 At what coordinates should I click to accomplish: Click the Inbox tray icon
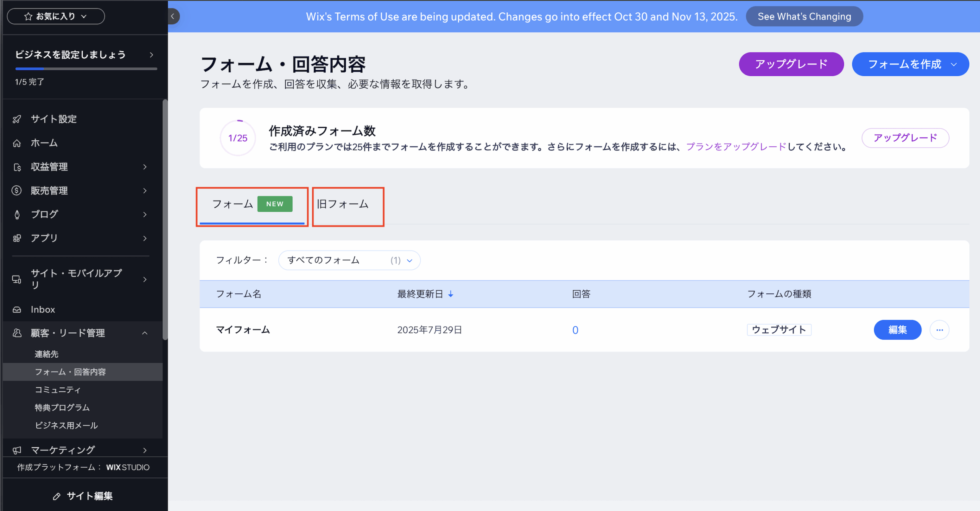click(x=17, y=309)
